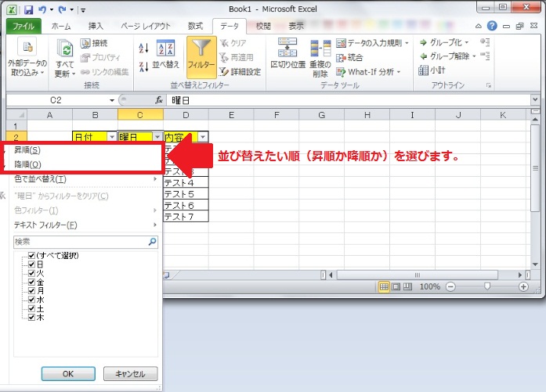Screen dimensions: 546x392
Task: Click the Save icon in quick access toolbar
Action: 28,9
